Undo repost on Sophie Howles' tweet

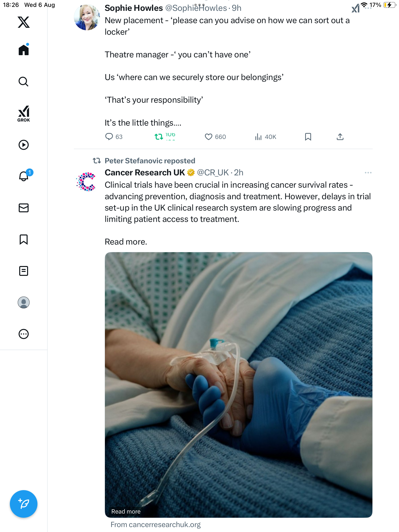tap(159, 137)
